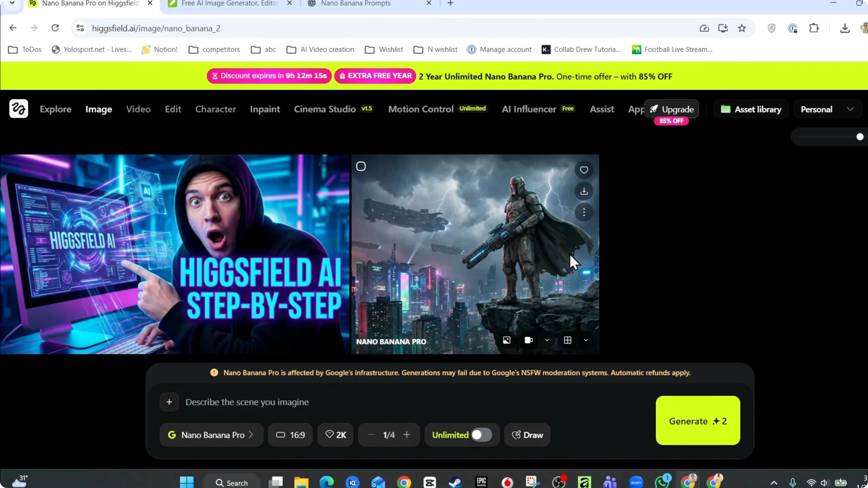Click the Higgsfield AI logo icon
This screenshot has height=488, width=868.
click(x=19, y=108)
